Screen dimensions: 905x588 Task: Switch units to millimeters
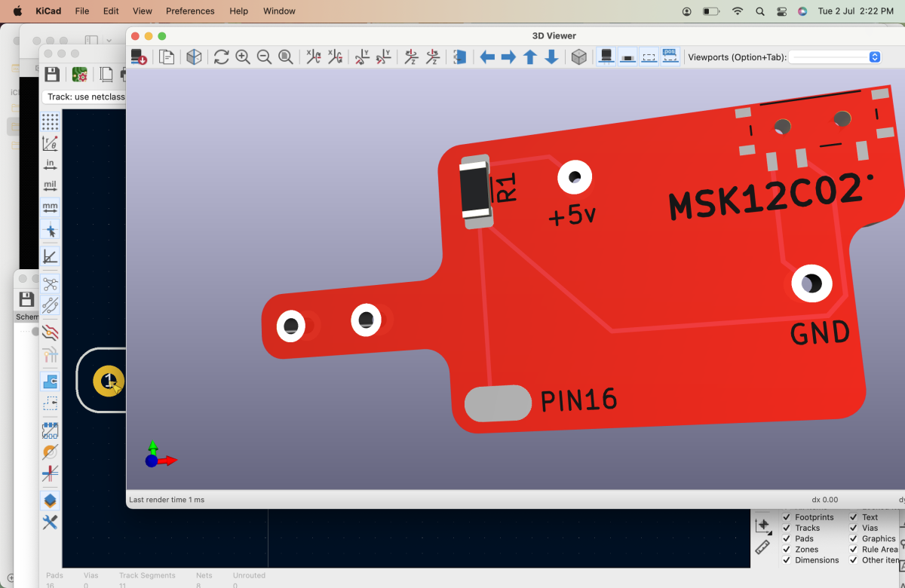[x=50, y=207]
